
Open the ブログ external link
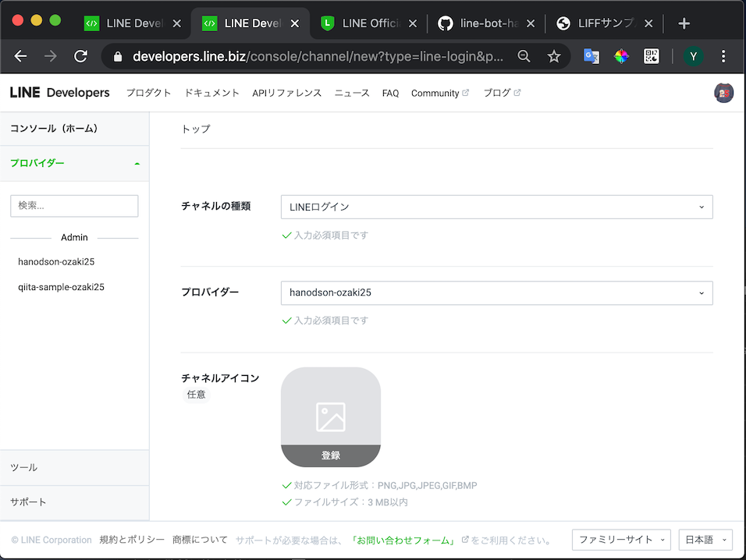point(502,93)
